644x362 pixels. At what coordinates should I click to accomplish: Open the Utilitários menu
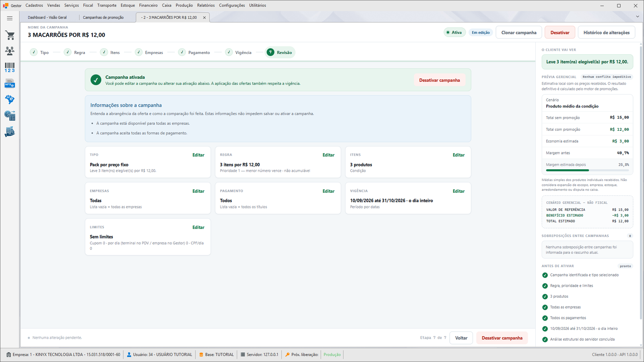pos(258,5)
